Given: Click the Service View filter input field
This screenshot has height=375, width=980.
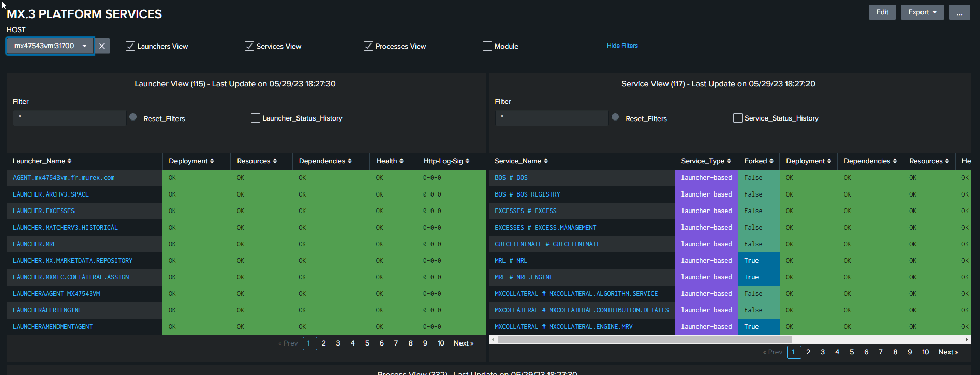Looking at the screenshot, I should 552,117.
